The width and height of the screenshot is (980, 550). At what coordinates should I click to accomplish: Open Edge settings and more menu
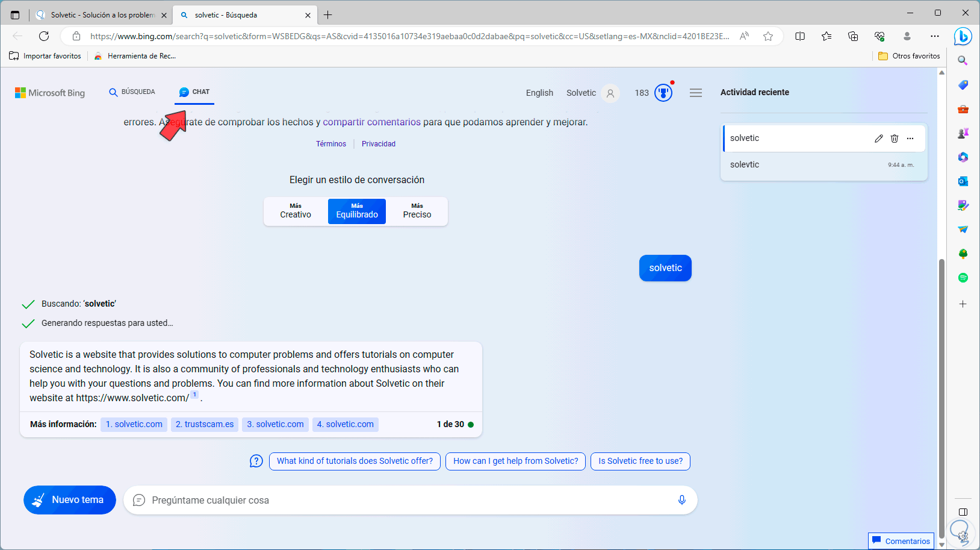(934, 36)
